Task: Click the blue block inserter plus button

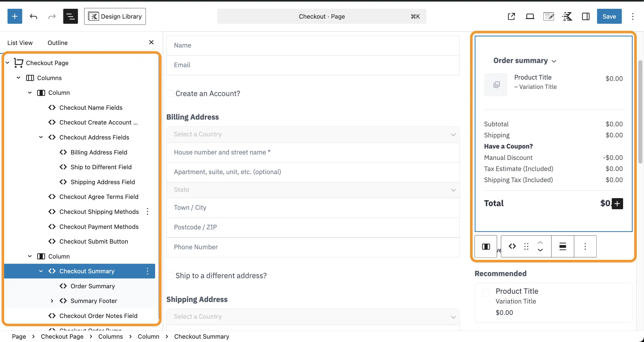Action: coord(15,16)
